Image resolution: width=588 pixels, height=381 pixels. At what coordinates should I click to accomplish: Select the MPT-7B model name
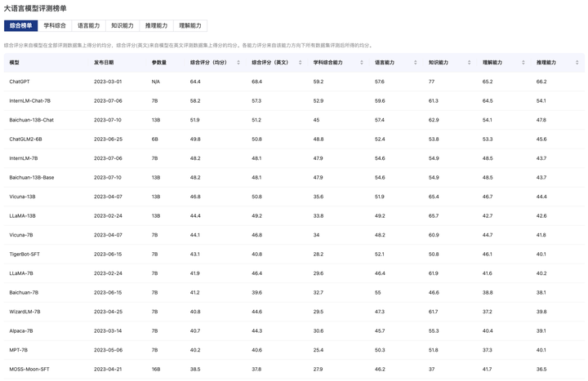pos(18,350)
